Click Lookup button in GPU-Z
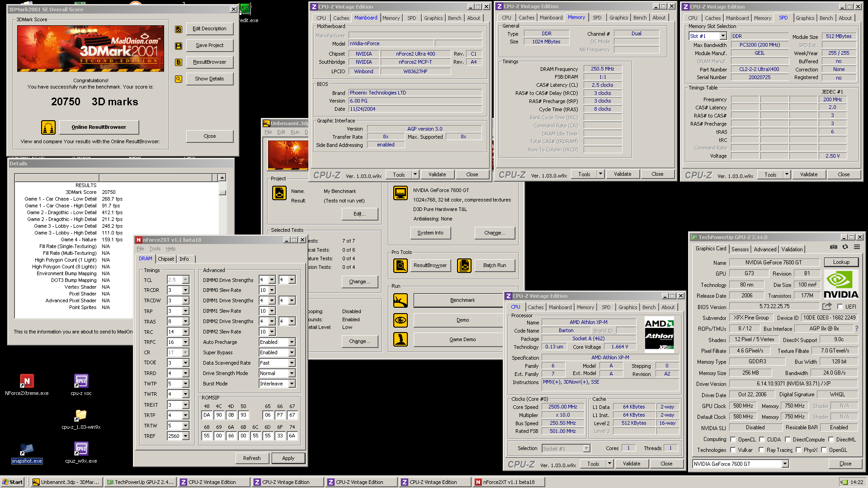 click(x=841, y=263)
